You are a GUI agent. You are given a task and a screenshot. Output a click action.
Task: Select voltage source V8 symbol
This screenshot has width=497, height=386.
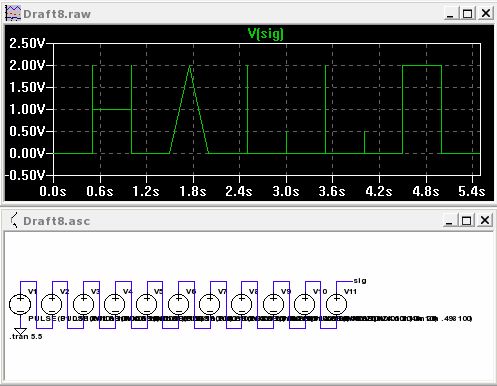pyautogui.click(x=242, y=304)
